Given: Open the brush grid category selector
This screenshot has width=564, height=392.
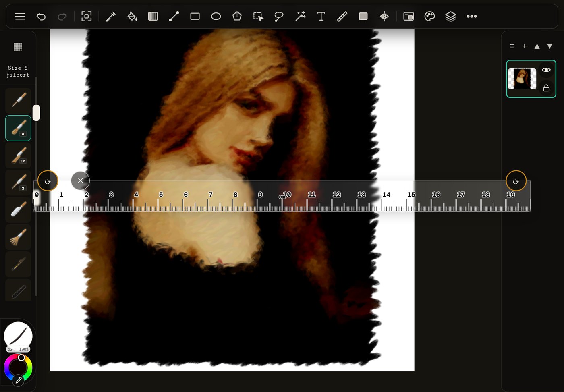Looking at the screenshot, I should click(18, 47).
